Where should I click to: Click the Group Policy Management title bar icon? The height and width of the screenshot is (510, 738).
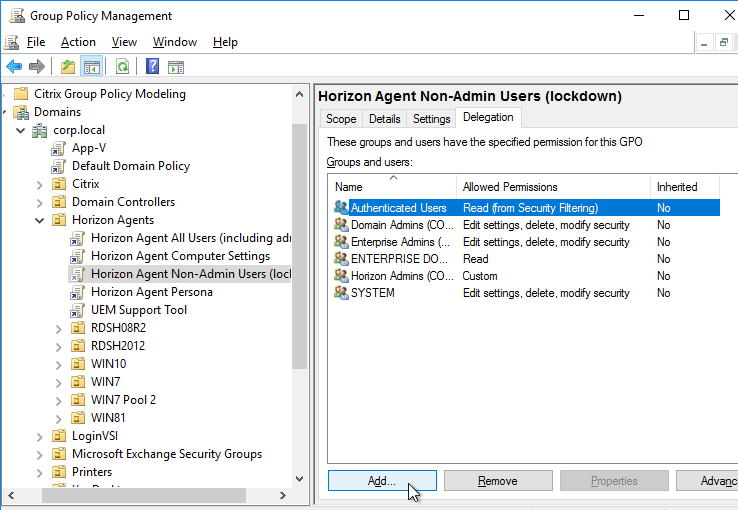click(17, 16)
